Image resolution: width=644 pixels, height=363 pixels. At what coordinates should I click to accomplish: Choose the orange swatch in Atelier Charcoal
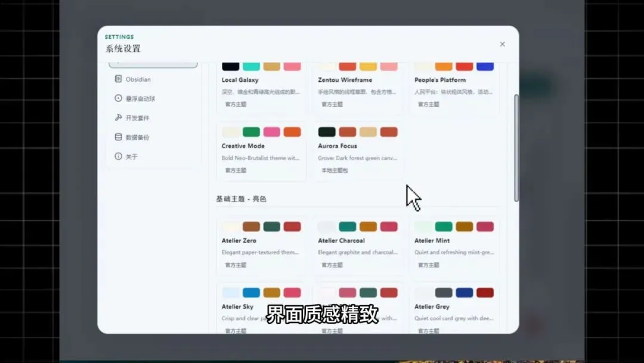pos(368,226)
